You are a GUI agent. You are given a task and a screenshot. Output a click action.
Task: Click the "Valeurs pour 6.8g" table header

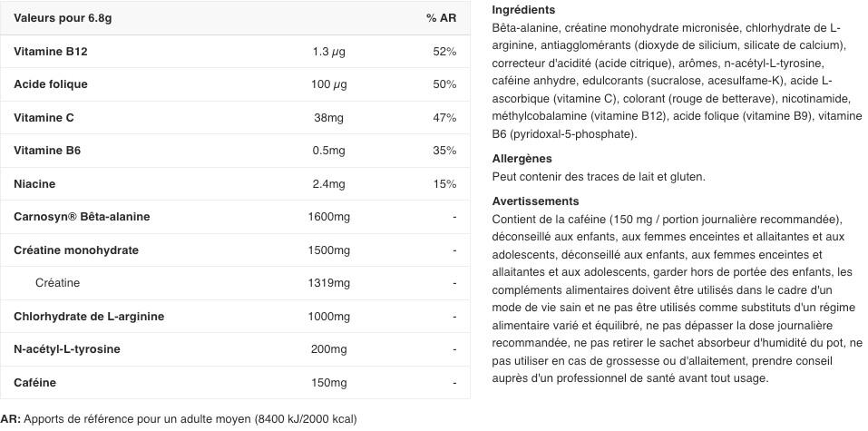[63, 18]
